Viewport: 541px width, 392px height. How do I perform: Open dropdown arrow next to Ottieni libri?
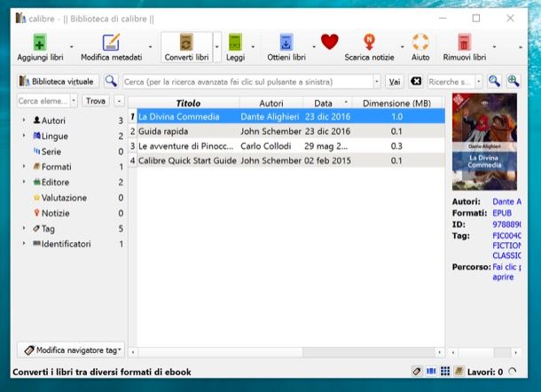coord(314,47)
